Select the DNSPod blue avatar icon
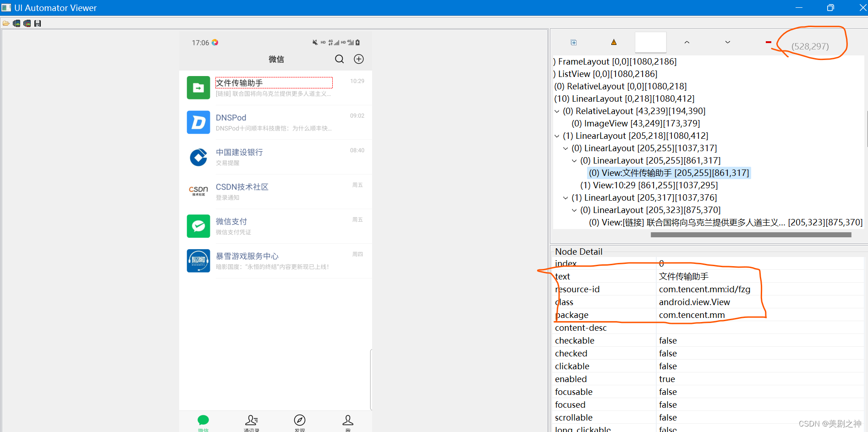Screen dimensions: 868x432 tap(198, 122)
